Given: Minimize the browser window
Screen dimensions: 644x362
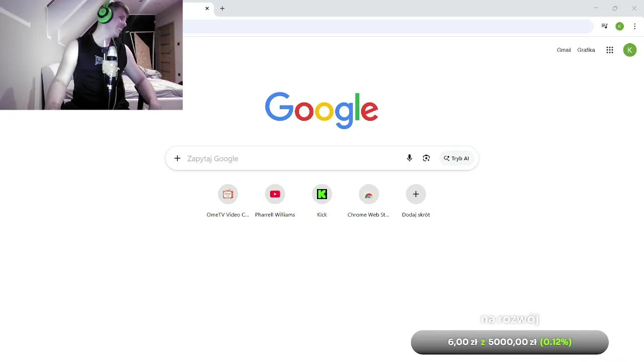Looking at the screenshot, I should pos(596,8).
